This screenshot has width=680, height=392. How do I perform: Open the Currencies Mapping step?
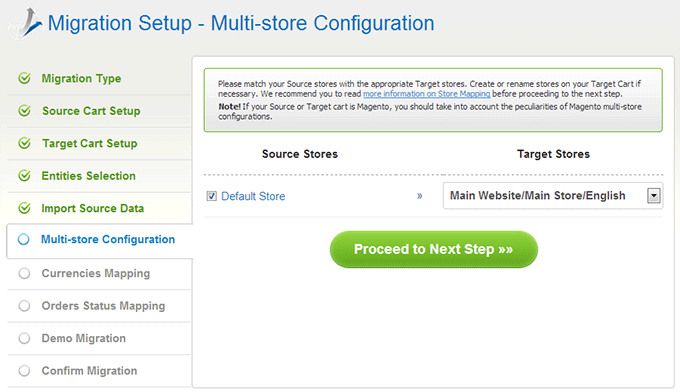click(x=96, y=274)
